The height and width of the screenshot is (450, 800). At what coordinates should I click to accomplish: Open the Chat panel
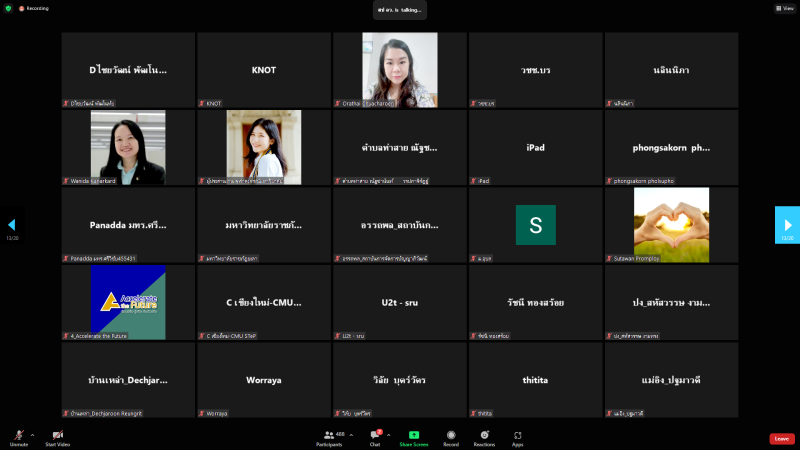point(375,437)
